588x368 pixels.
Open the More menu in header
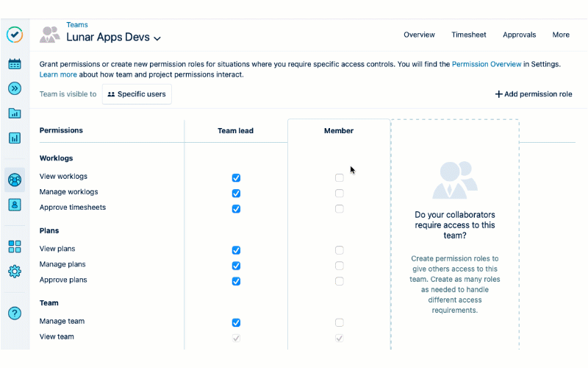point(561,35)
